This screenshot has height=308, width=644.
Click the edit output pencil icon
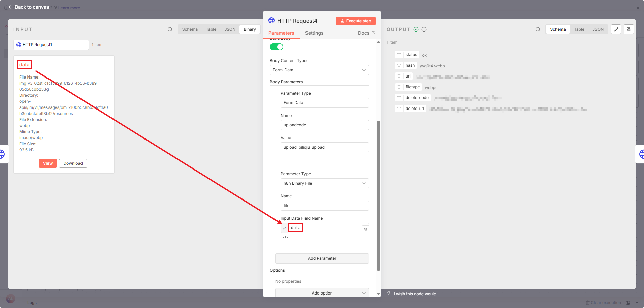pos(616,29)
